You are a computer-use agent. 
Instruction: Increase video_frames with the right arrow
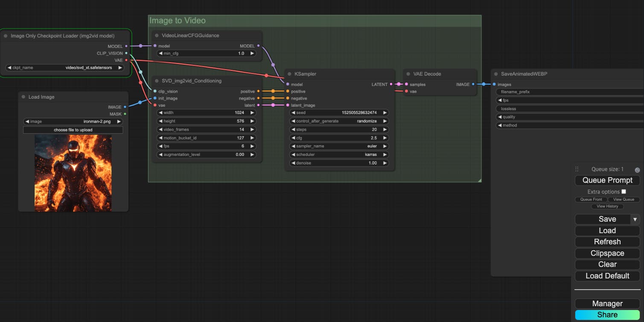coord(252,129)
